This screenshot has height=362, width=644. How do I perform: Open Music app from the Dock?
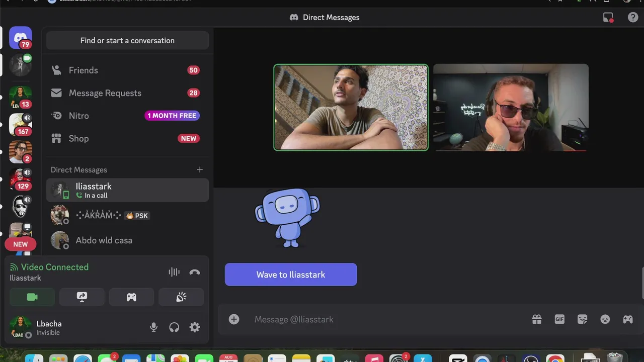point(374,359)
